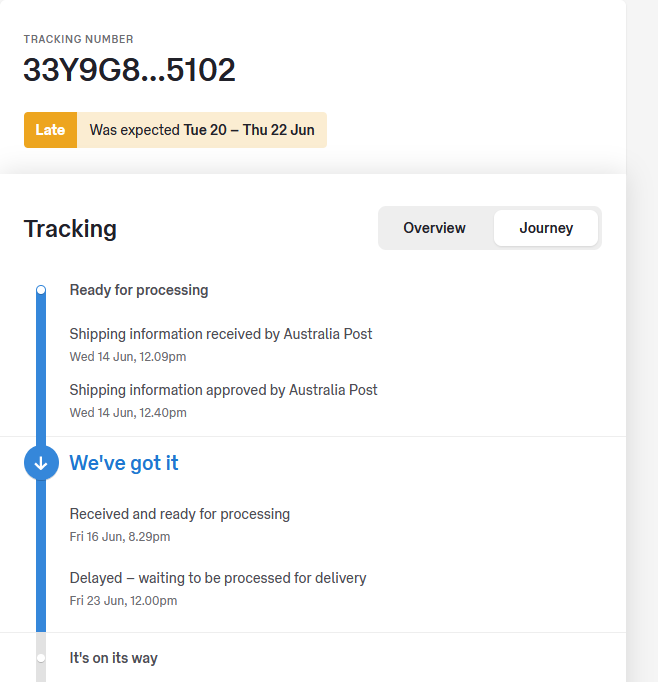
Task: Click the TRACKING NUMBER label
Action: click(x=78, y=40)
